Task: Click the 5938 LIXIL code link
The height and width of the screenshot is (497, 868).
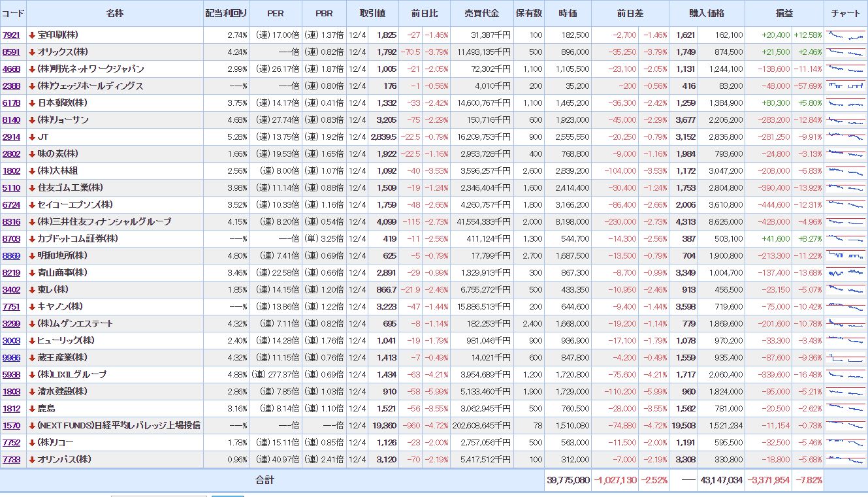Action: (x=11, y=375)
